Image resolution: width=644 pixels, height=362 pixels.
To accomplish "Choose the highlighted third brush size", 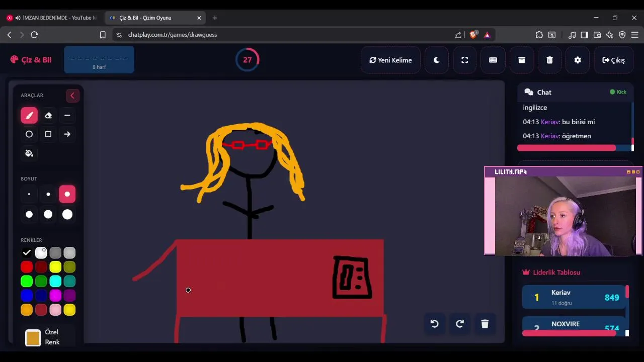I will pos(67,194).
